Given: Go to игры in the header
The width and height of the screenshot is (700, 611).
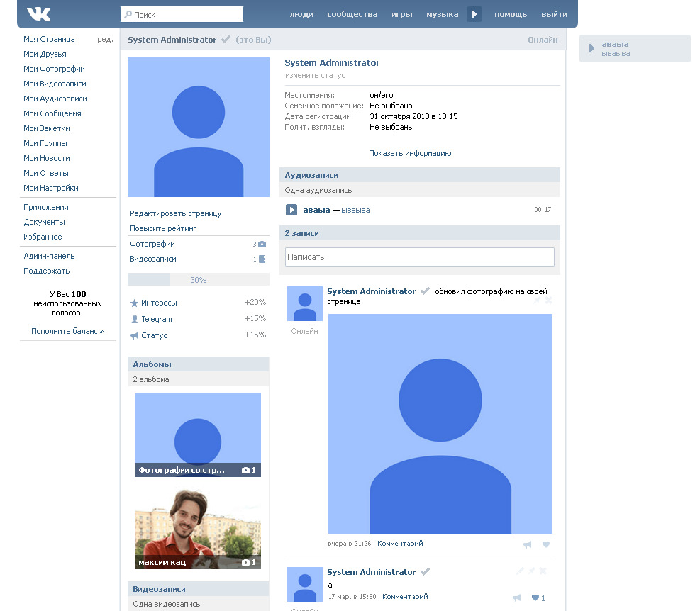Looking at the screenshot, I should 402,14.
